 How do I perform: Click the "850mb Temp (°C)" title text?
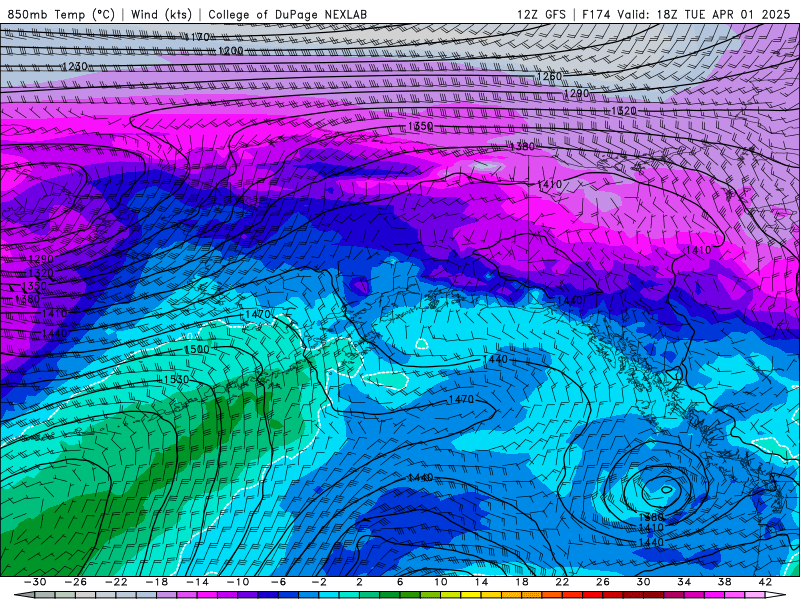coord(61,14)
